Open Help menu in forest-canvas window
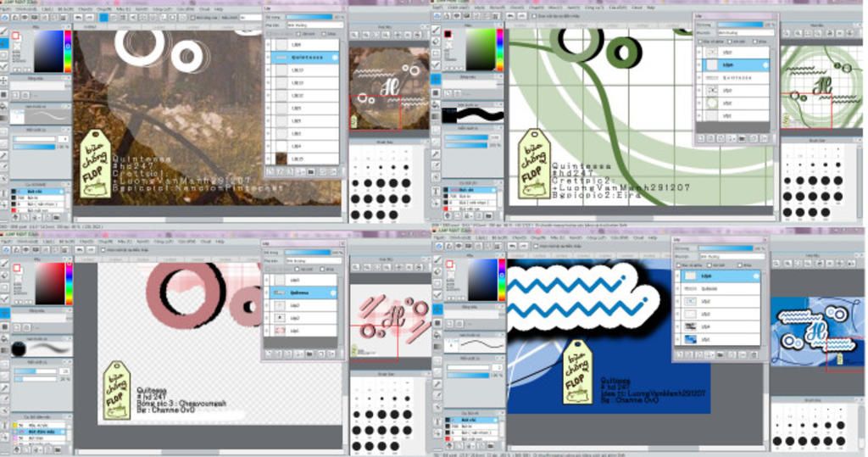Viewport: 868px width, 457px height. click(x=219, y=9)
